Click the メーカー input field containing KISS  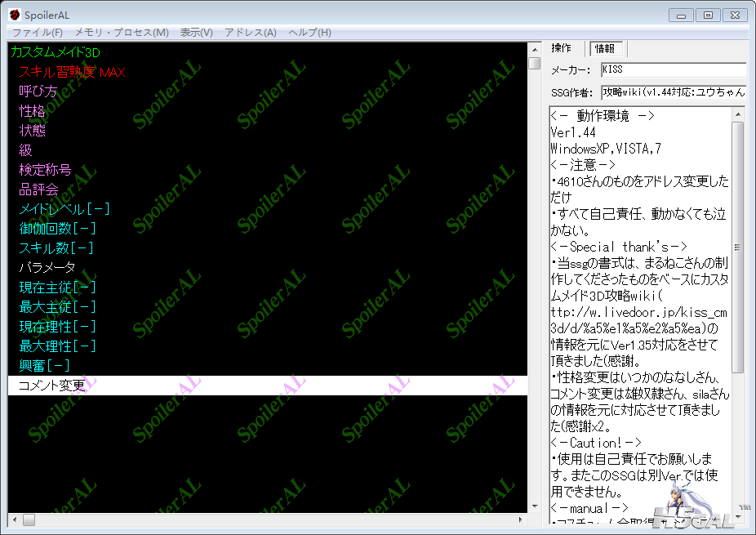coord(674,69)
